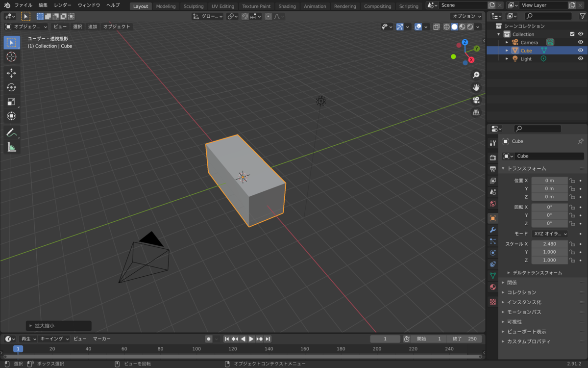
Task: Open the Modifier properties wrench tab
Action: (493, 230)
